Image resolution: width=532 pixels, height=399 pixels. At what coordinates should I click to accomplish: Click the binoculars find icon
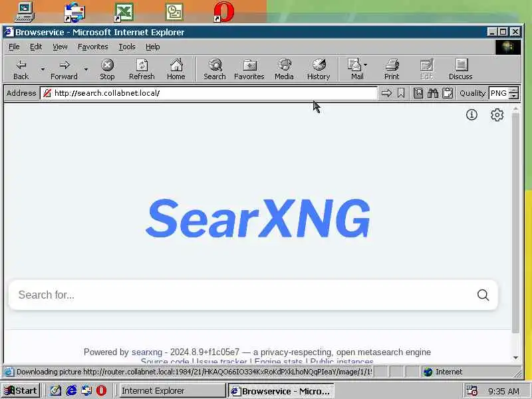click(433, 93)
